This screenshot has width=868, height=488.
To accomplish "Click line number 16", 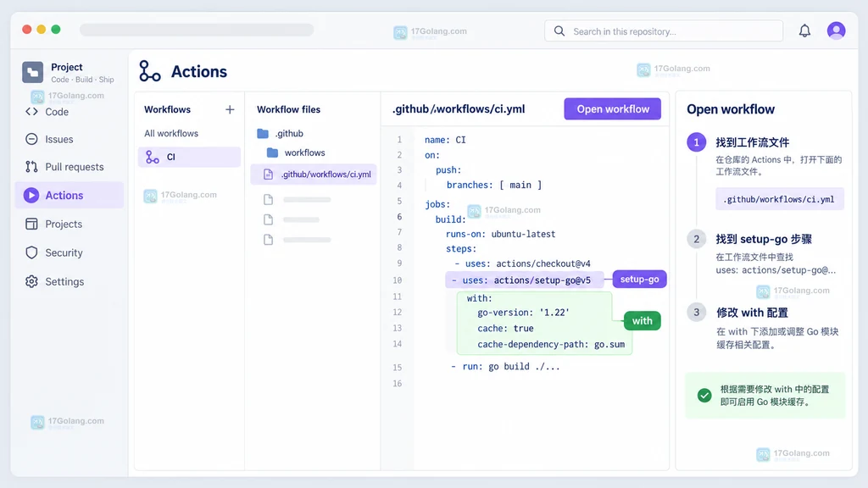I will (x=398, y=384).
